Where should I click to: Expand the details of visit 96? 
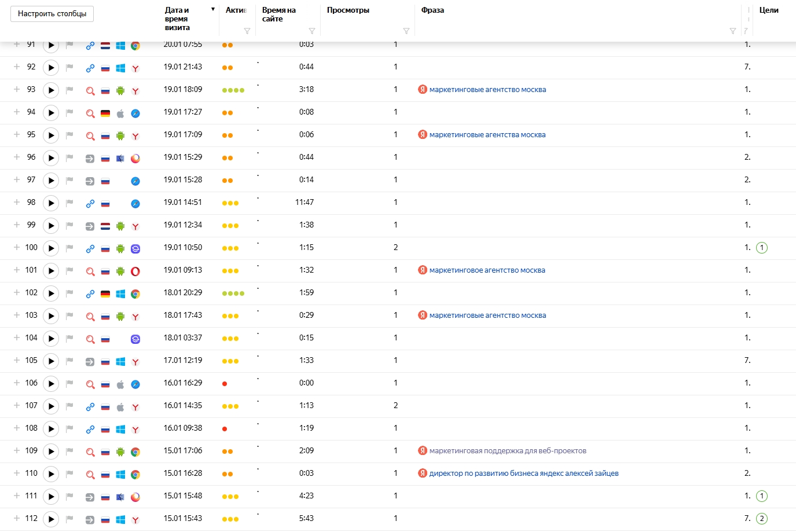17,157
